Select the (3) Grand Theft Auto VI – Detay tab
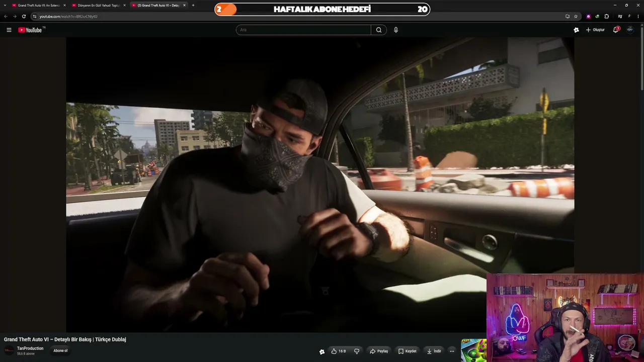The image size is (644, 362). 158,6
